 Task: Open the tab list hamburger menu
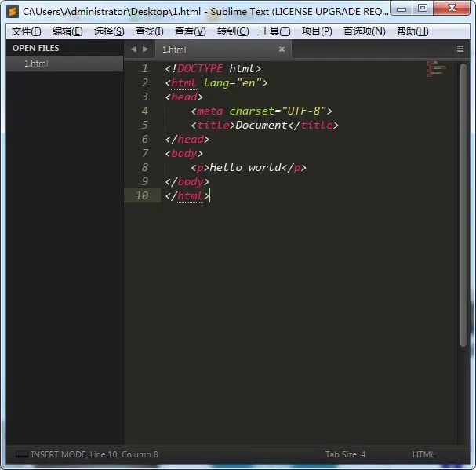click(460, 49)
